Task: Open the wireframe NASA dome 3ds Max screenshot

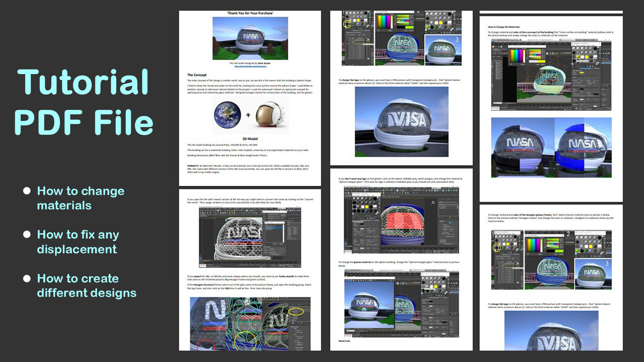Action: tap(250, 237)
